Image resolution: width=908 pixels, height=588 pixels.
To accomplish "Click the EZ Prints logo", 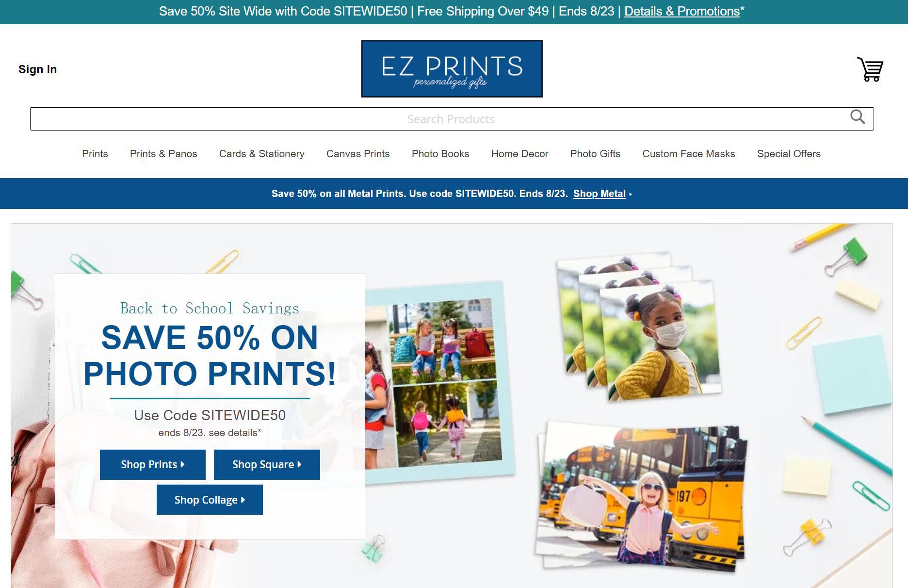I will click(452, 68).
